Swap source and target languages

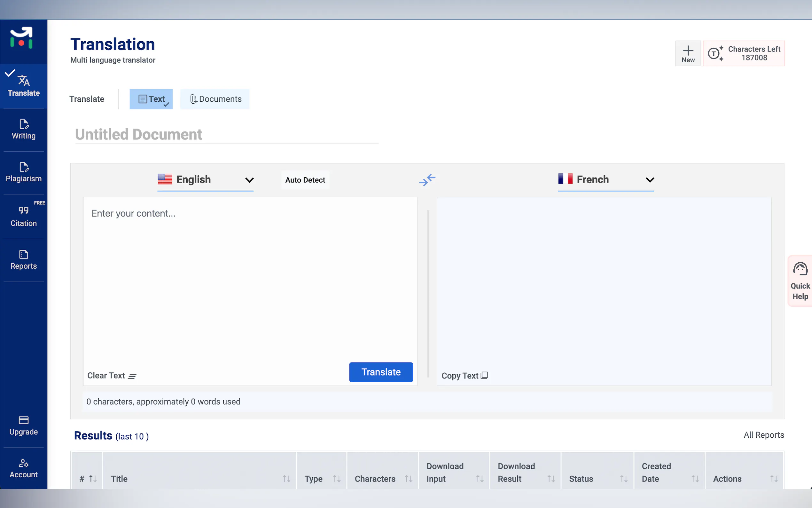427,180
